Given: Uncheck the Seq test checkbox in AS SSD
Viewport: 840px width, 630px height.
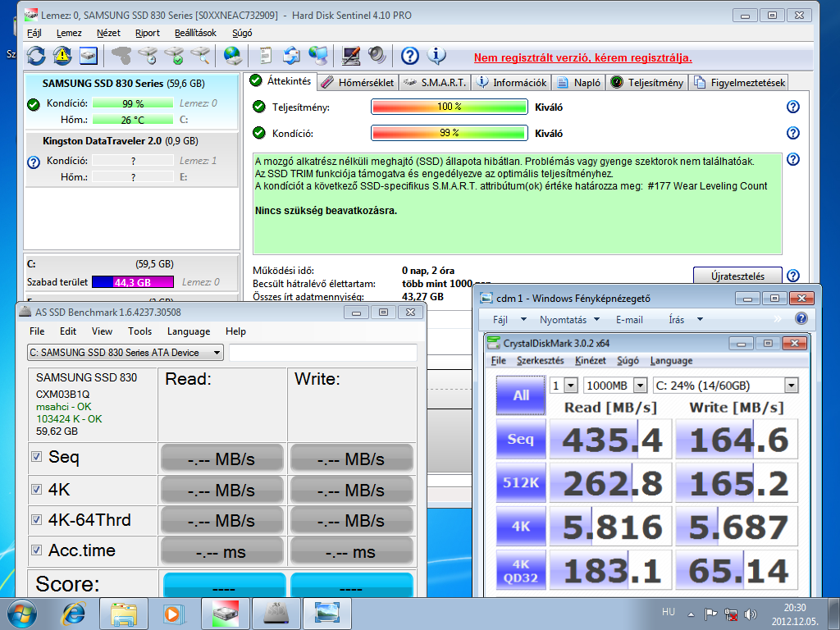Looking at the screenshot, I should coord(36,456).
